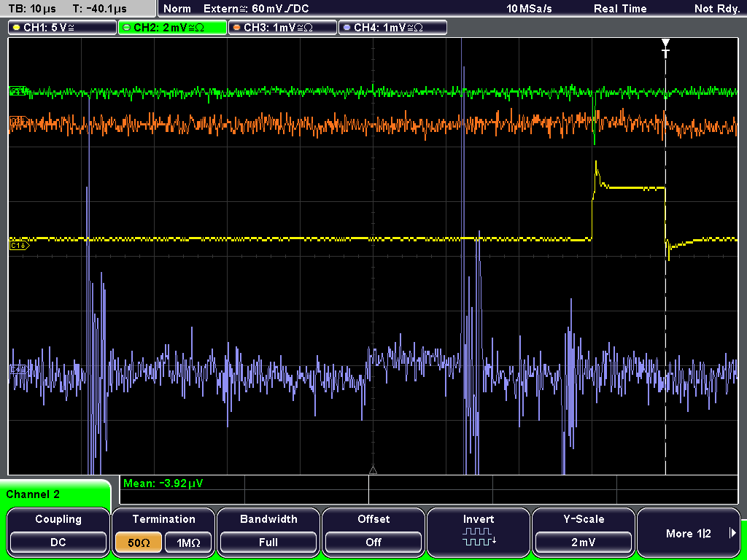
Task: Set termination to 1MΩ
Action: pyautogui.click(x=188, y=542)
